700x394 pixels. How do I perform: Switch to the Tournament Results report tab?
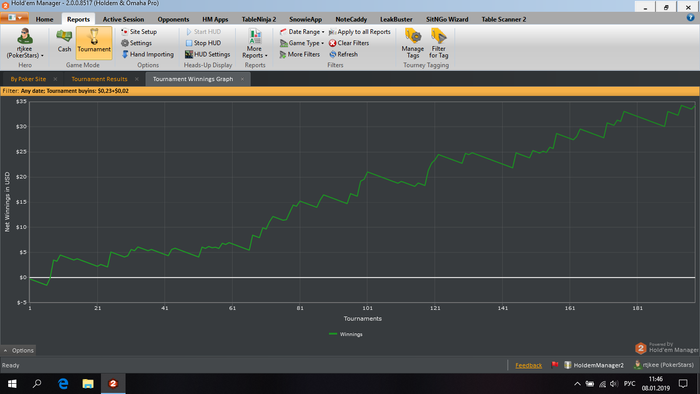click(100, 79)
